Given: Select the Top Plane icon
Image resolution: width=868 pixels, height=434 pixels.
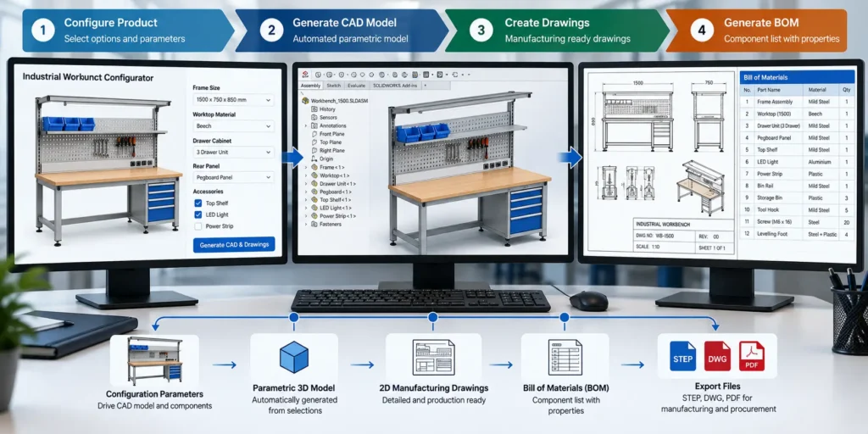Looking at the screenshot, I should pos(314,142).
